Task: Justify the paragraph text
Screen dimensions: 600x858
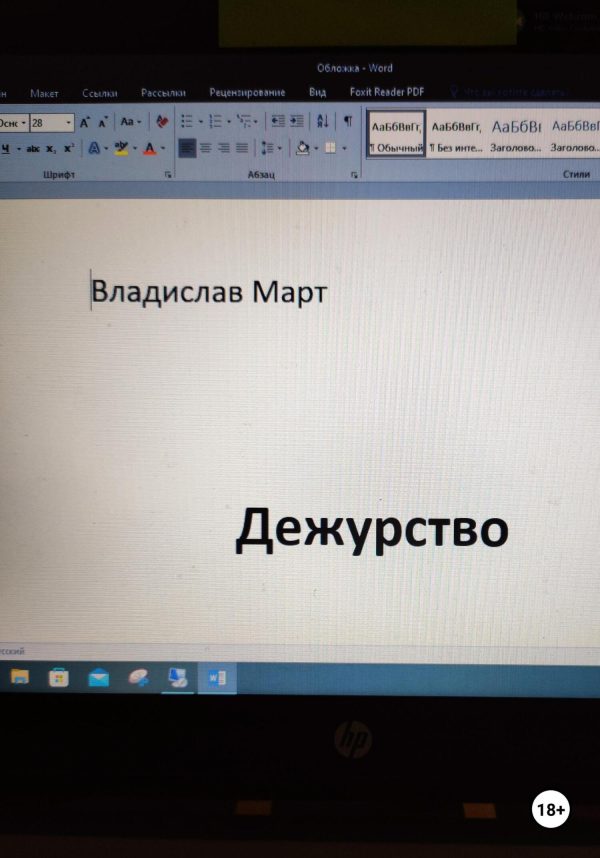Action: point(242,148)
